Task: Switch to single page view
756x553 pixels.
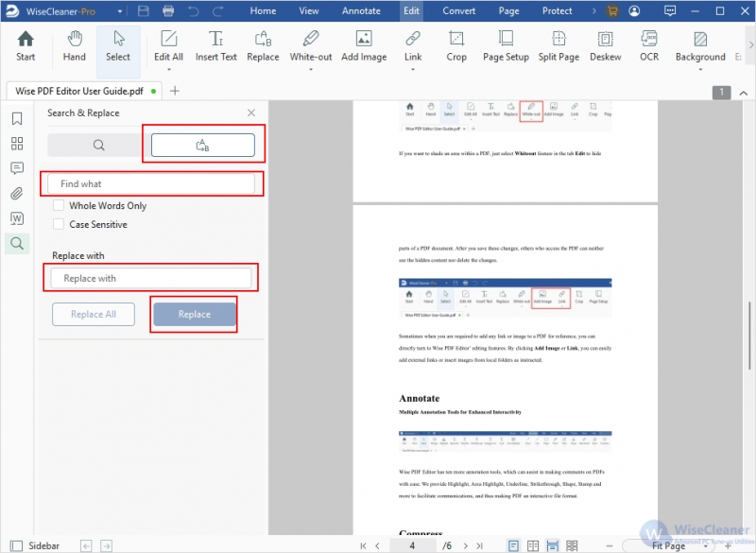Action: (x=513, y=545)
